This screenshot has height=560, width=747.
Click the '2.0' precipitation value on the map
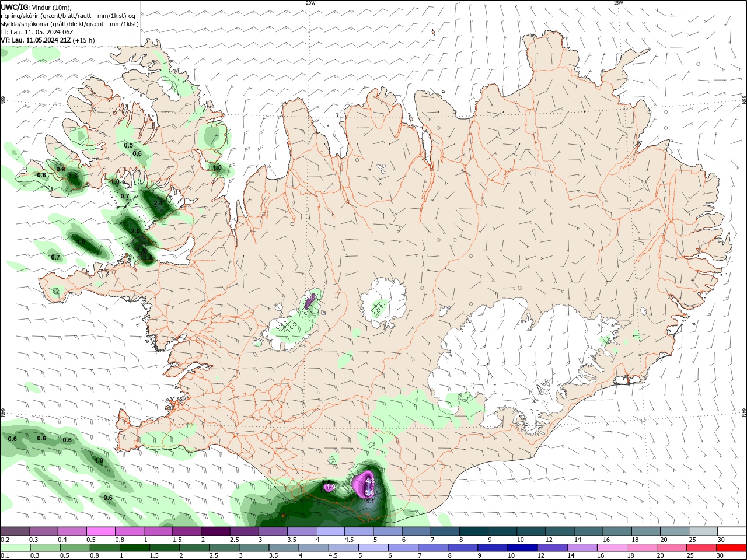click(x=135, y=232)
